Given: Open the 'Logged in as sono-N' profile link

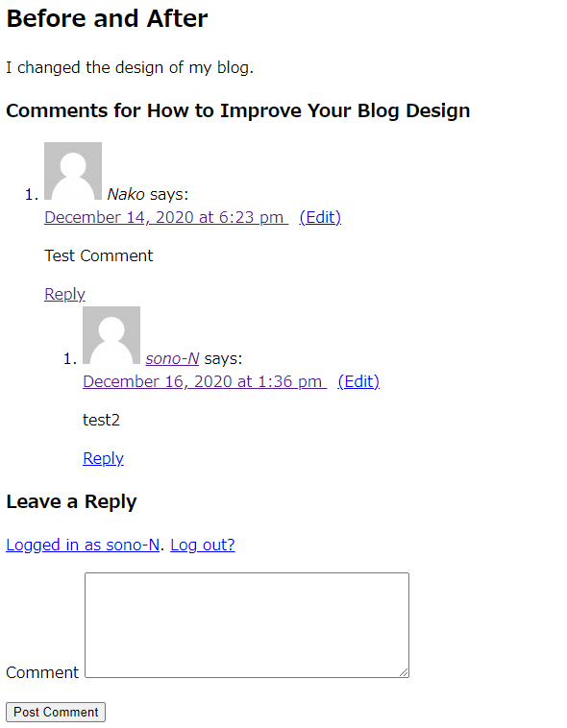Looking at the screenshot, I should 83,545.
